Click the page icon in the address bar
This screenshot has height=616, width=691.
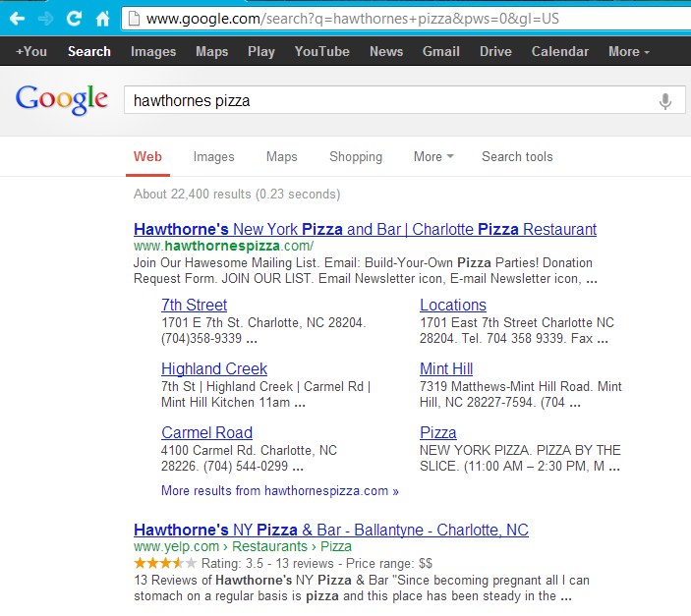[134, 19]
